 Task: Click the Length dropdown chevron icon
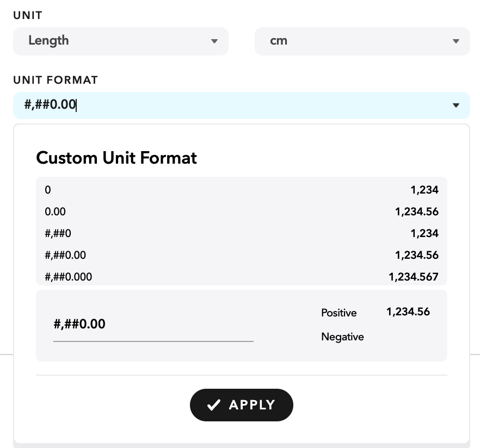tap(214, 41)
